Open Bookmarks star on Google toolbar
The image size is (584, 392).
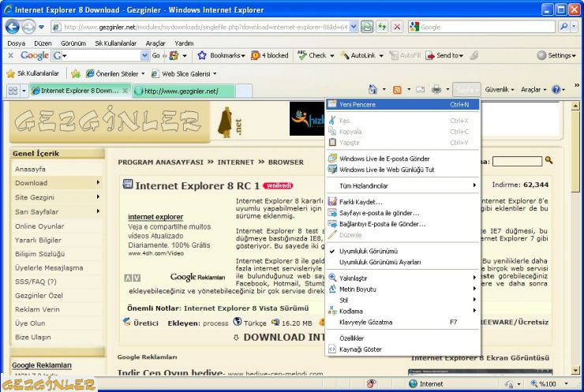202,55
